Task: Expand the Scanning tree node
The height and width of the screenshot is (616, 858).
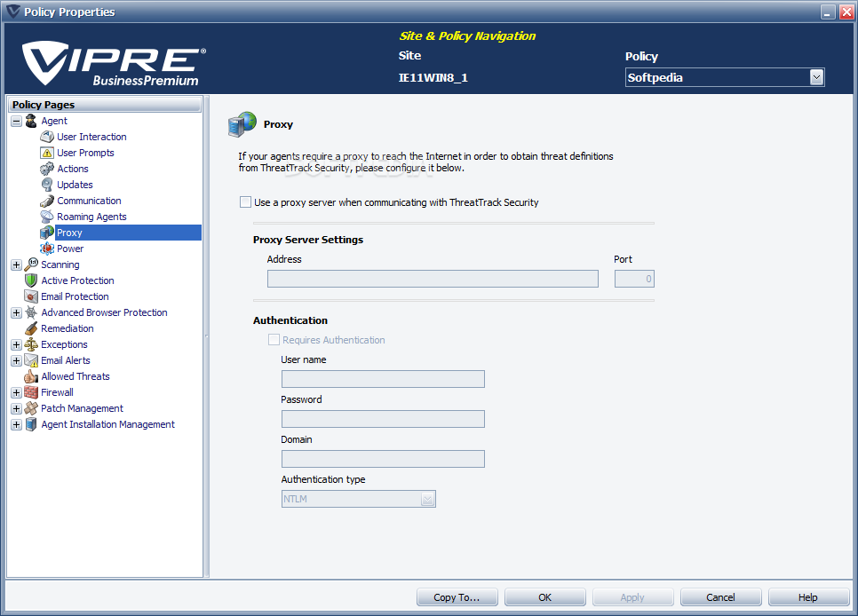Action: click(16, 265)
